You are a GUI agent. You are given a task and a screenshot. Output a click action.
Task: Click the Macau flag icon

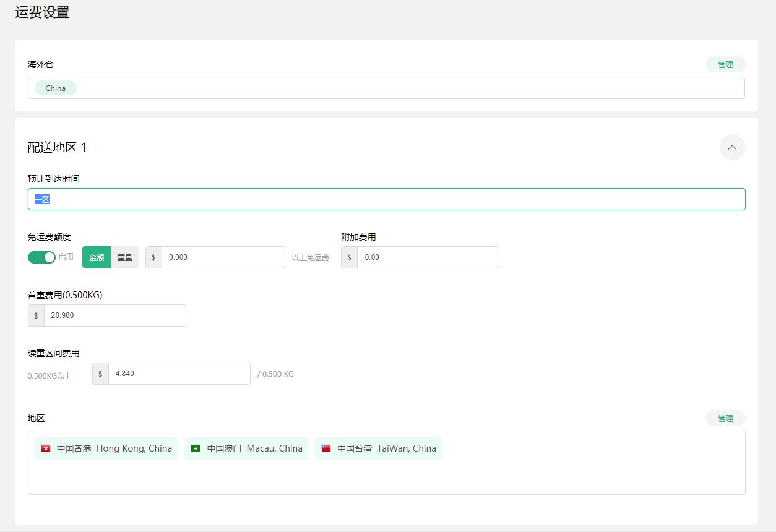(x=196, y=448)
